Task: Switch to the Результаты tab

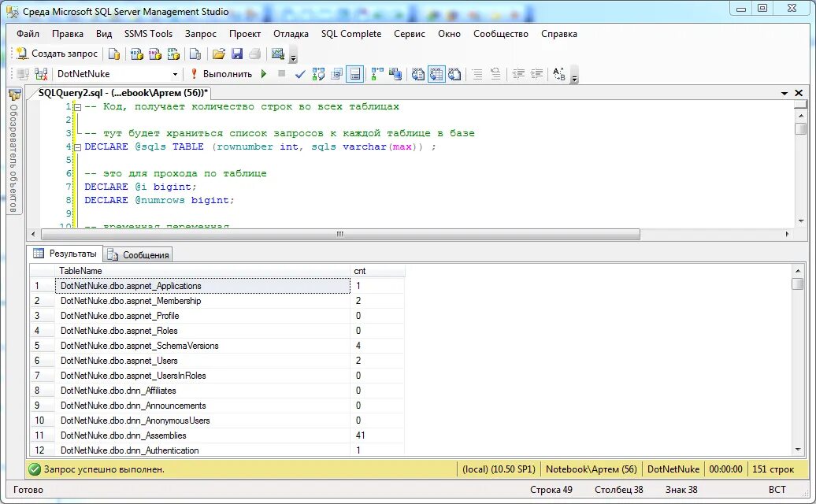Action: click(x=65, y=254)
